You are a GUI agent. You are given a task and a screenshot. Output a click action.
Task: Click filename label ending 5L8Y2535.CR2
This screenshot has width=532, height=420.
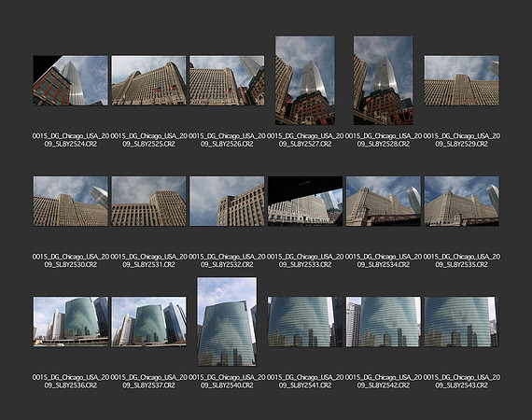(461, 260)
